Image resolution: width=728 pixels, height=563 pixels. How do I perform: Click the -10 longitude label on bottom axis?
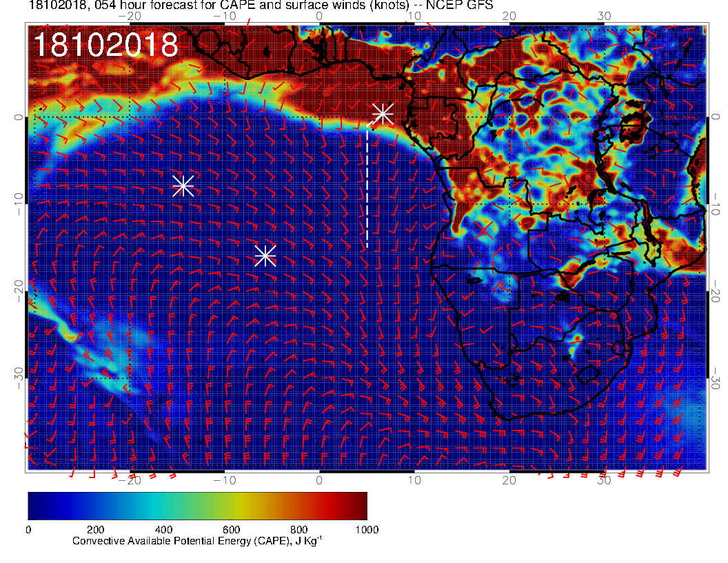pyautogui.click(x=225, y=480)
